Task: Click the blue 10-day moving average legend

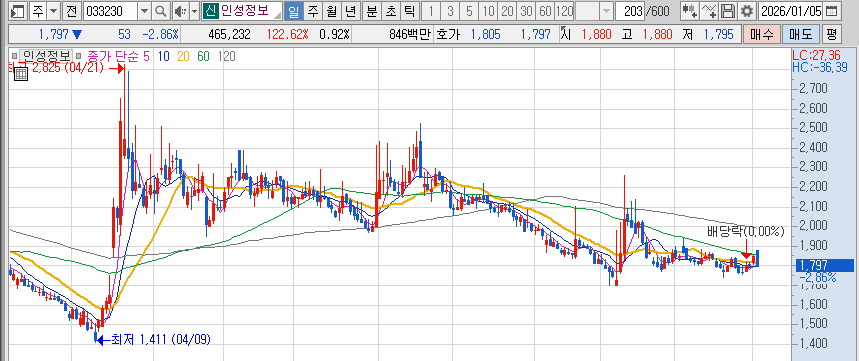Action: click(163, 56)
